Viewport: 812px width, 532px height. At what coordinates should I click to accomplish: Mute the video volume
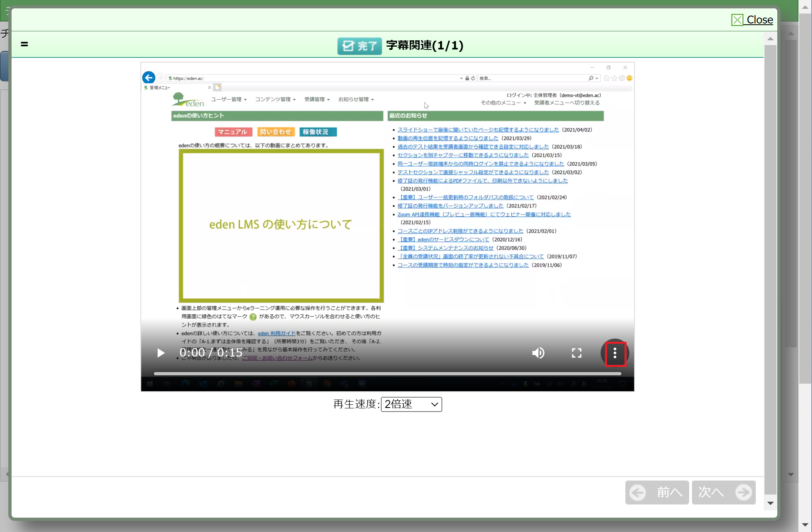point(538,353)
